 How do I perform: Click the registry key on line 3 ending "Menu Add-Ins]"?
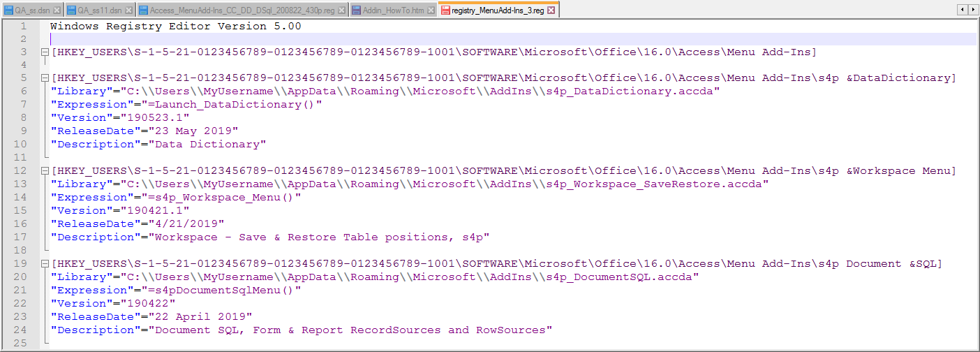tap(434, 52)
